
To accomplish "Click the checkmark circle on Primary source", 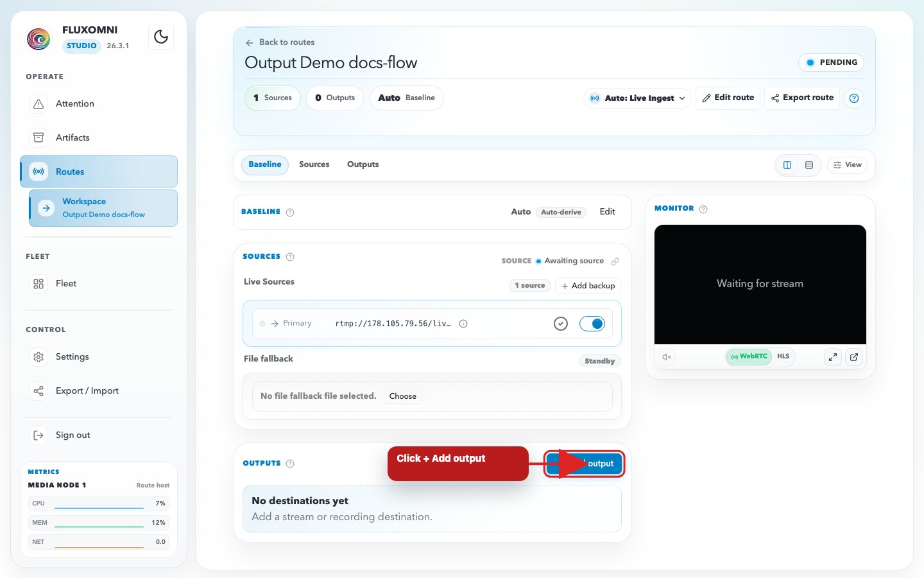I will click(x=561, y=324).
